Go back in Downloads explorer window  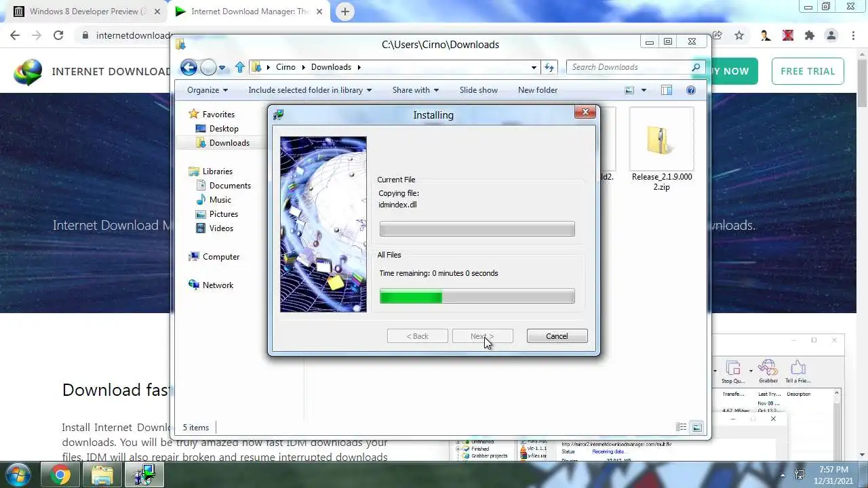[189, 67]
